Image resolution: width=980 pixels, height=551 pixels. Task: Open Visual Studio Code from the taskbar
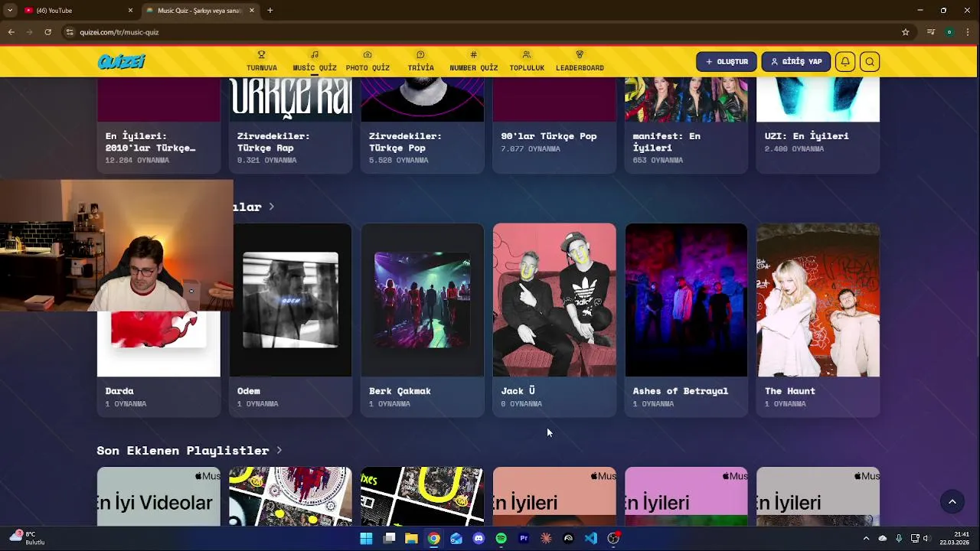point(590,539)
